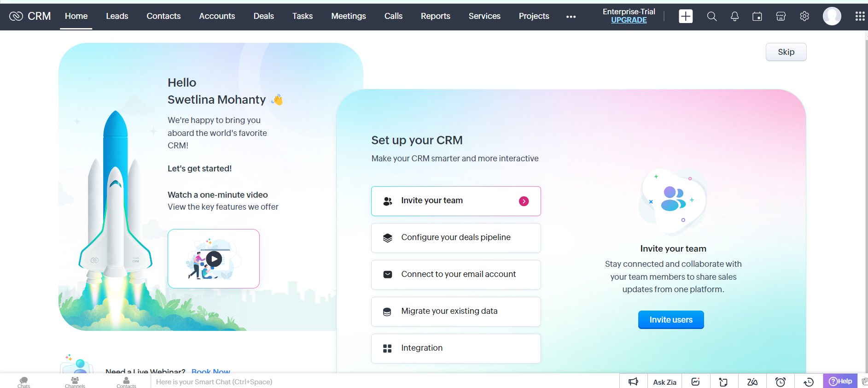This screenshot has width=868, height=388.
Task: Click the Zoho CRM logo
Action: pyautogui.click(x=30, y=16)
